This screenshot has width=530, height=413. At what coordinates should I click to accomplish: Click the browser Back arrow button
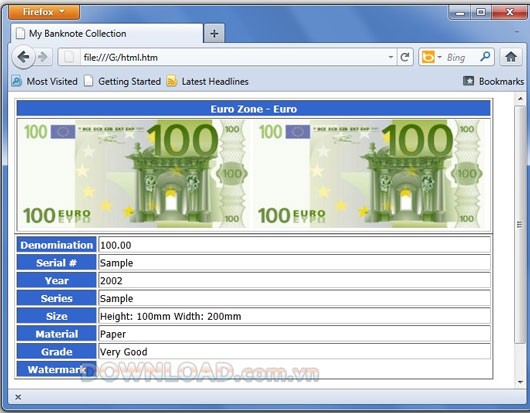[23, 57]
